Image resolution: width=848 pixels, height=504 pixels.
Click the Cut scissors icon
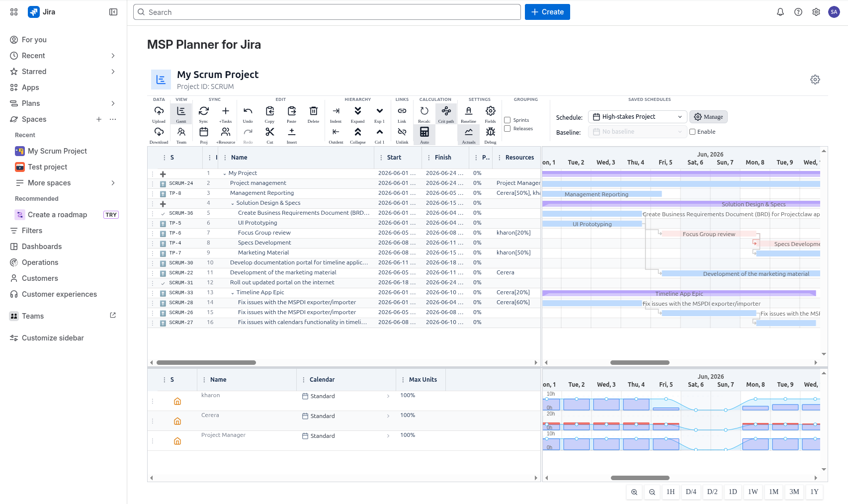point(270,135)
